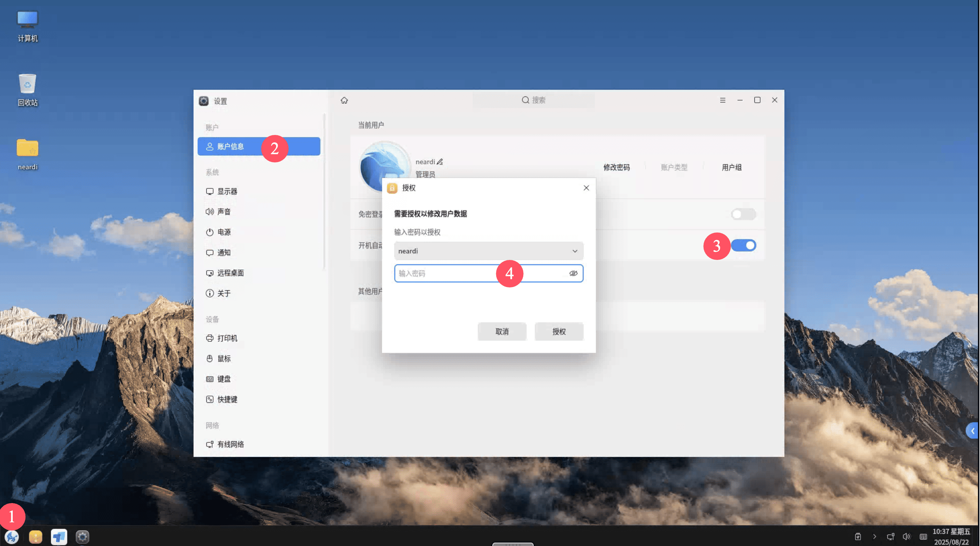The width and height of the screenshot is (980, 546).
Task: Click the keyboard icon in system tray
Action: tap(923, 536)
